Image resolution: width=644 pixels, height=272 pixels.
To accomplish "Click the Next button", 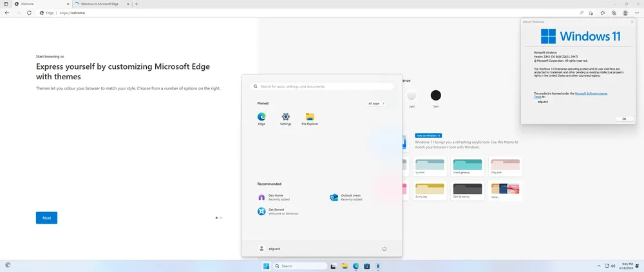I will pyautogui.click(x=46, y=218).
